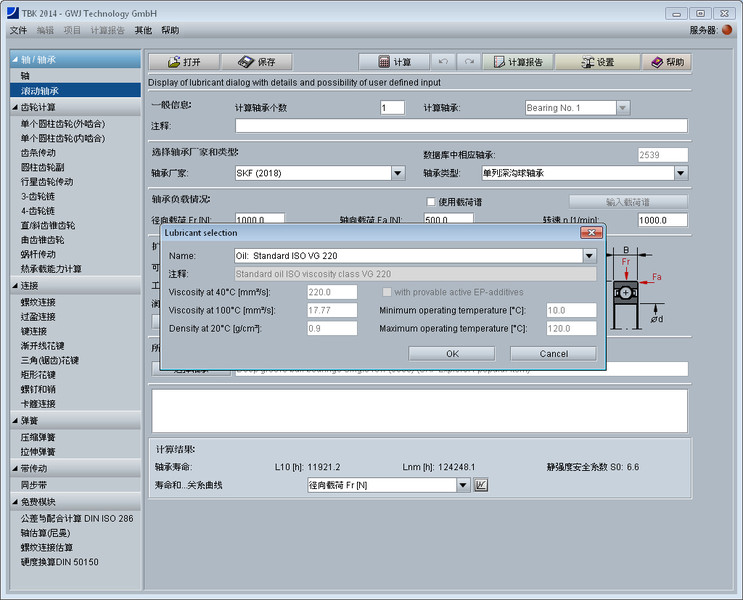This screenshot has width=743, height=600.
Task: Click the 计算 (Calculate) toolbar button
Action: pos(393,62)
